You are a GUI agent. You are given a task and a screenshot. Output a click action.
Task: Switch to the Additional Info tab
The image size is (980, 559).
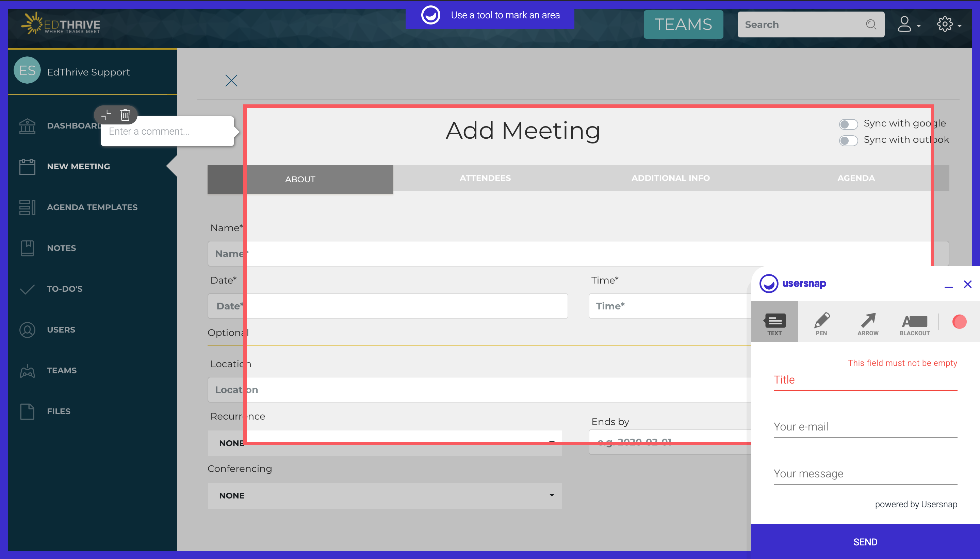pyautogui.click(x=671, y=178)
